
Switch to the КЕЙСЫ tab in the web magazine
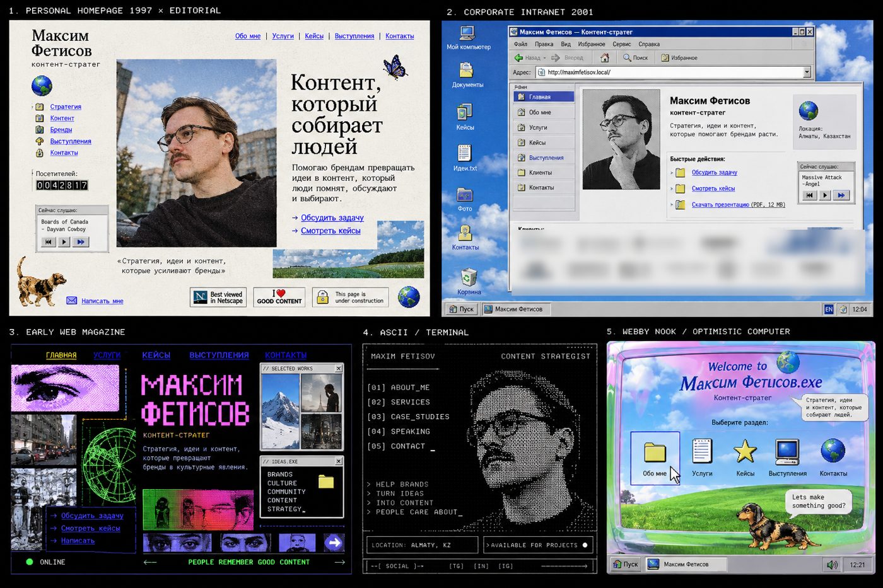(x=156, y=355)
